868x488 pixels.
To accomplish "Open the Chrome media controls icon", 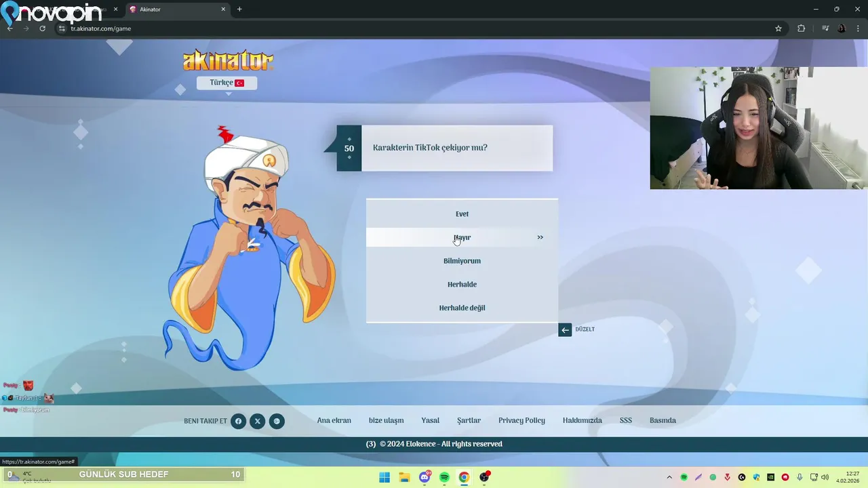I will click(x=825, y=28).
